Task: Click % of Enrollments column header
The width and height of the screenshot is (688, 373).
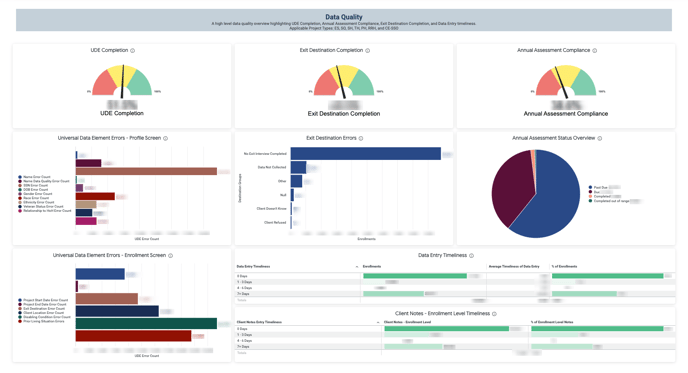Action: pyautogui.click(x=564, y=266)
